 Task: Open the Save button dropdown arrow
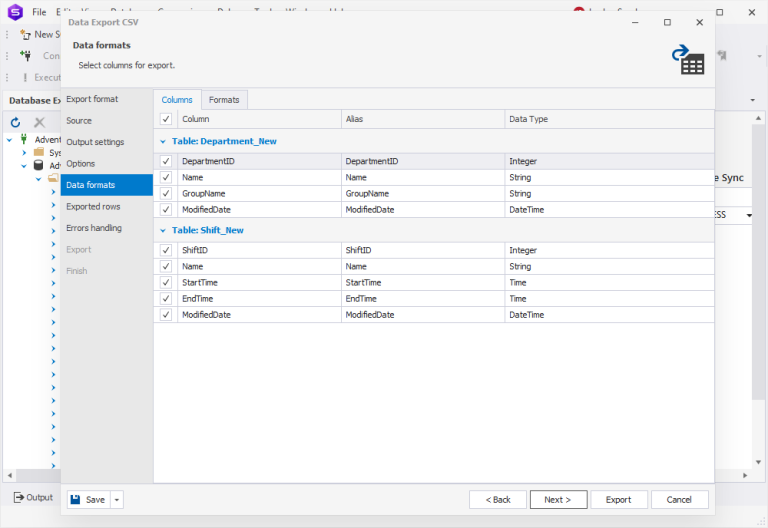[117, 500]
